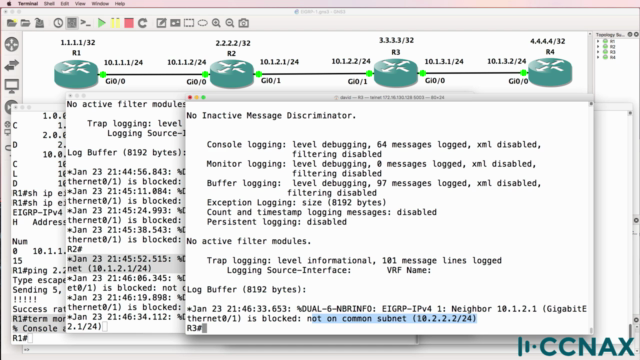Click the 4.4.4.4/32 label above R4

[547, 41]
